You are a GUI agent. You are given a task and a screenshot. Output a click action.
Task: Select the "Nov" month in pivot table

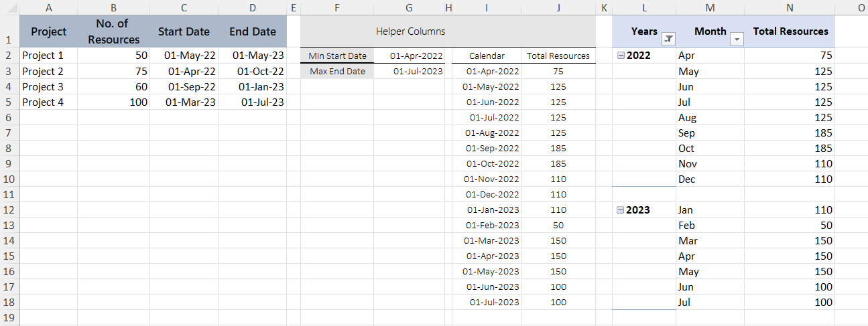pos(710,163)
